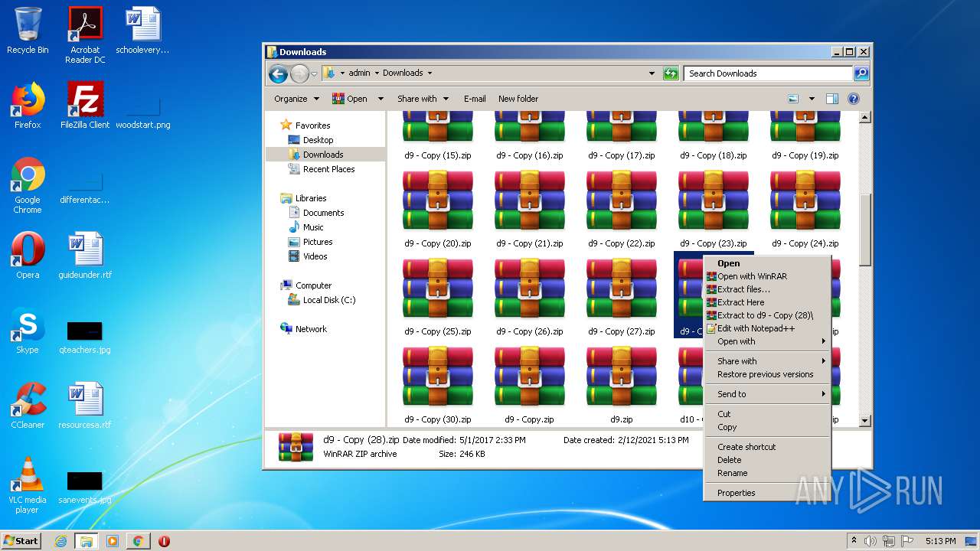Choose Delete from context menu

tap(767, 460)
